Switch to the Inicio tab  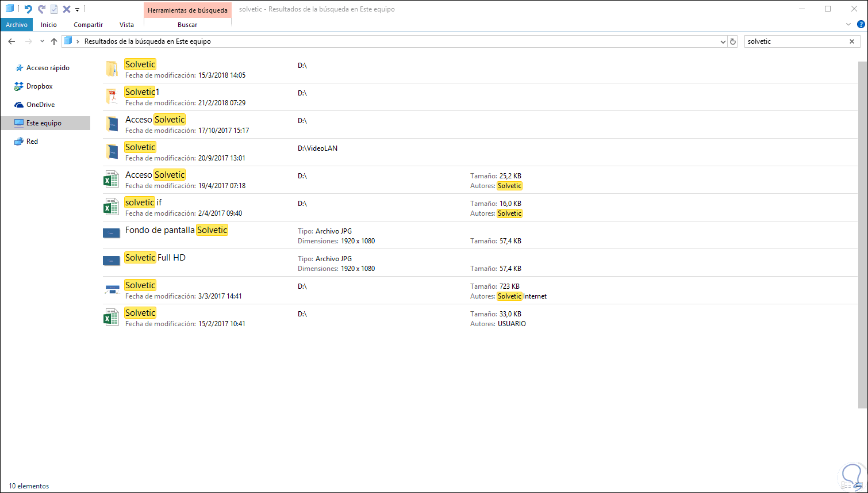point(49,25)
